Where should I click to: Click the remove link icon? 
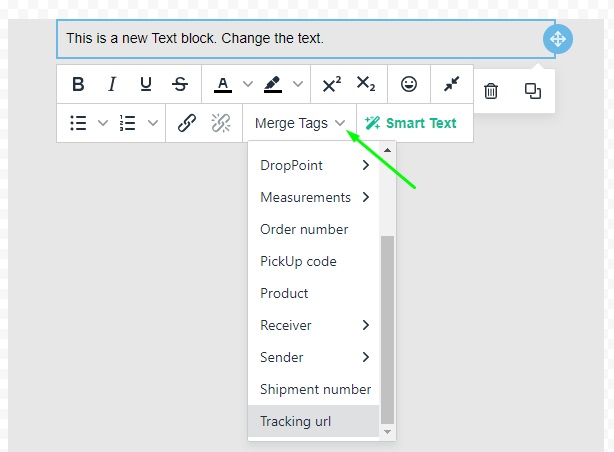click(220, 123)
